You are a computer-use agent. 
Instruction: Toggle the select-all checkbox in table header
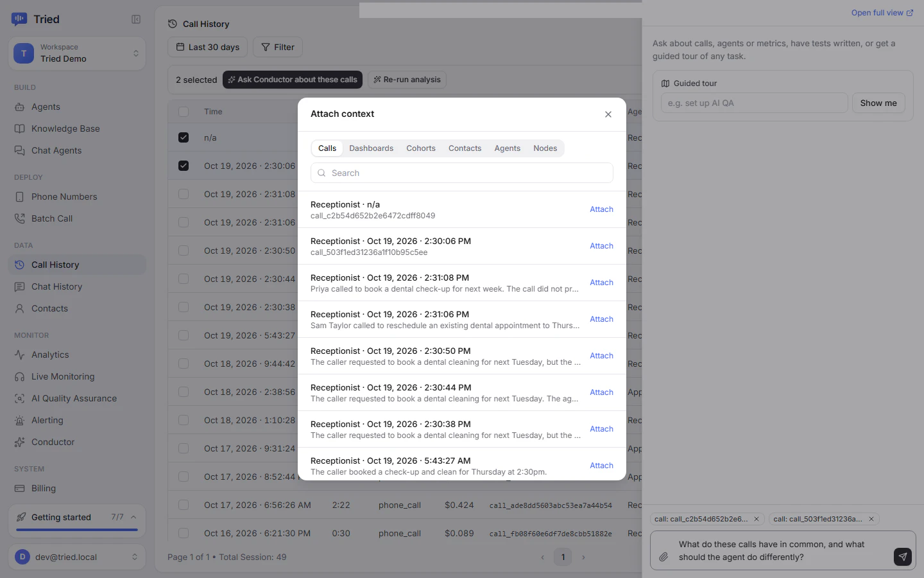tap(184, 112)
